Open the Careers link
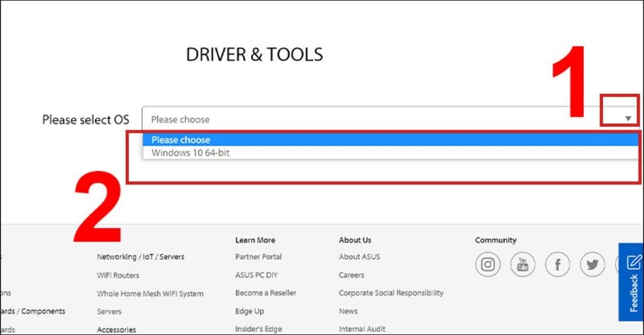This screenshot has width=644, height=335. click(x=351, y=275)
